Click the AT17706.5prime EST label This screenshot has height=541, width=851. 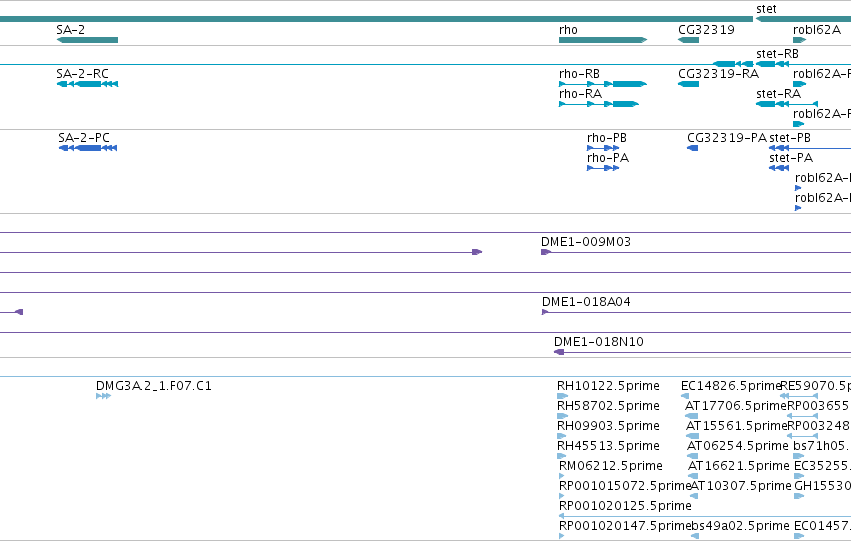click(736, 406)
